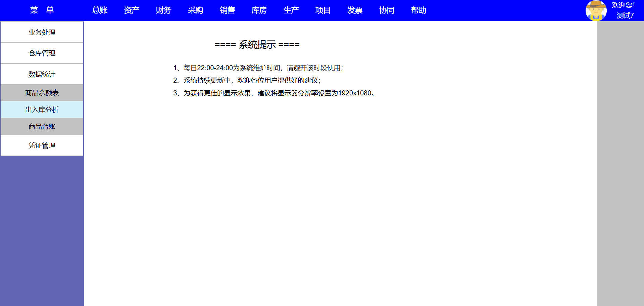Open the 总账 menu
This screenshot has height=306, width=644.
[x=100, y=10]
